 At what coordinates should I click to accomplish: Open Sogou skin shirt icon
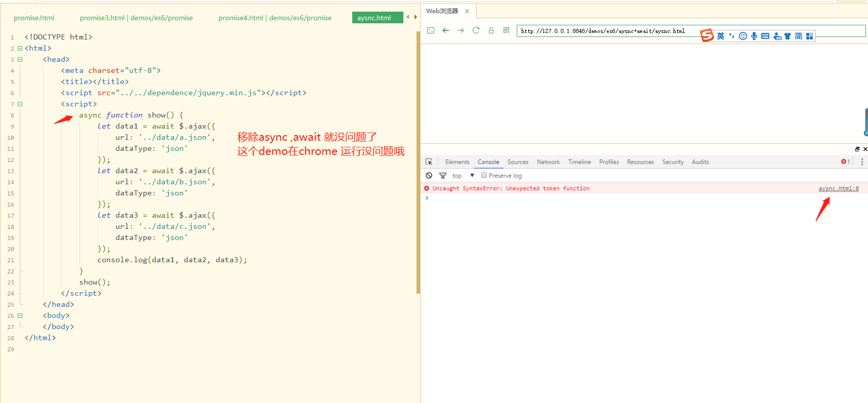pos(788,36)
